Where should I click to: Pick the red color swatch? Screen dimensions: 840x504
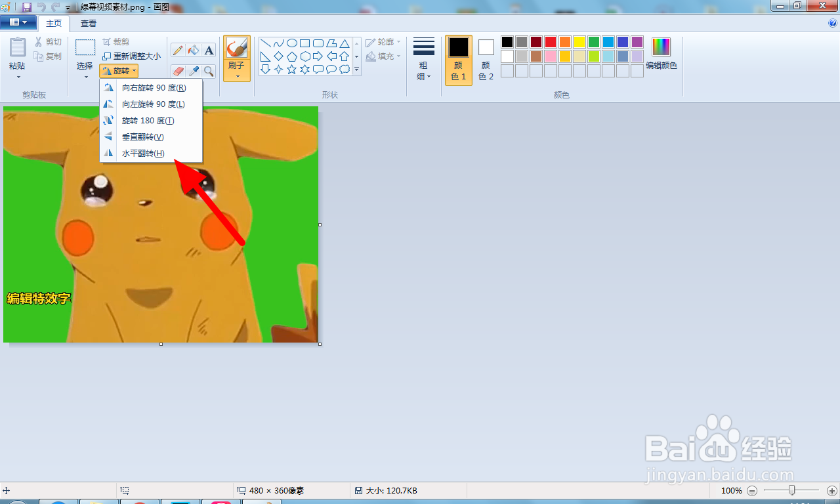click(551, 42)
